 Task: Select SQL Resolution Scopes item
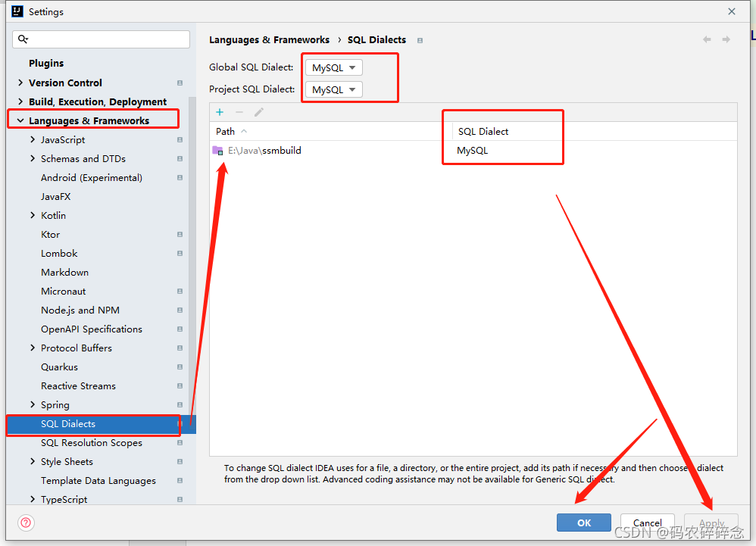[92, 442]
